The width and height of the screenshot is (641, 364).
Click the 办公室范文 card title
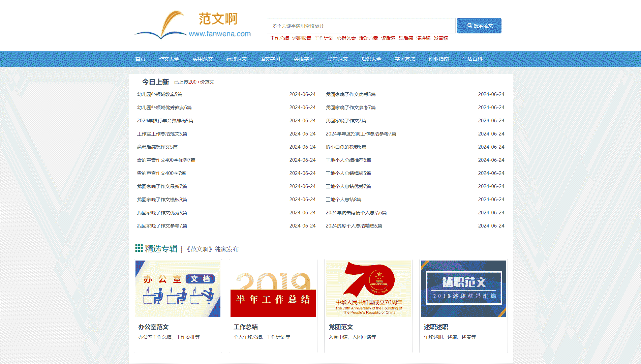[x=153, y=327]
